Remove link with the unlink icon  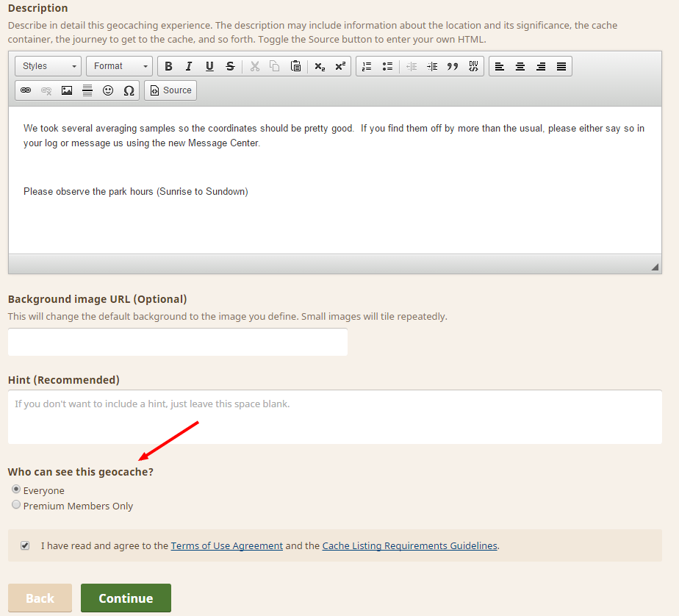click(x=46, y=90)
